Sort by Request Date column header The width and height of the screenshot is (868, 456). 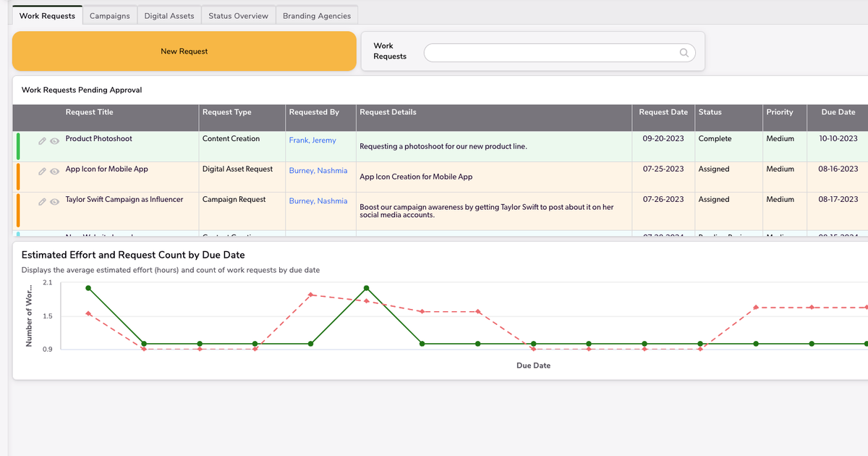click(x=663, y=112)
